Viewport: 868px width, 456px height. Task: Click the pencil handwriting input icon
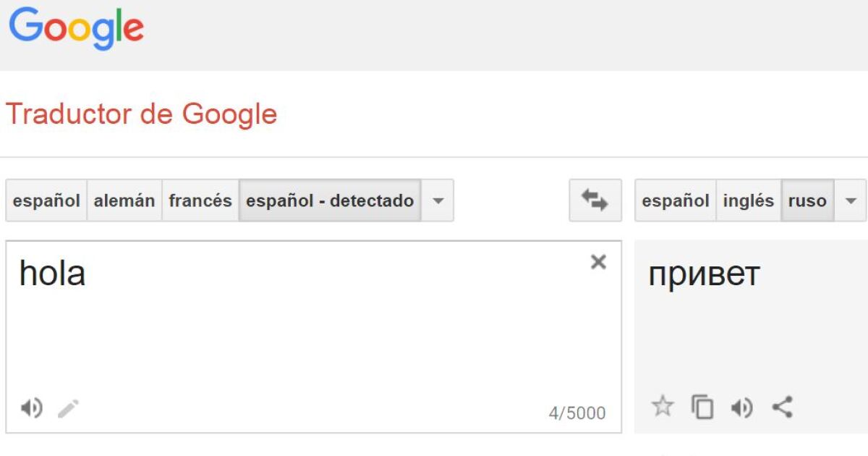[x=69, y=409]
